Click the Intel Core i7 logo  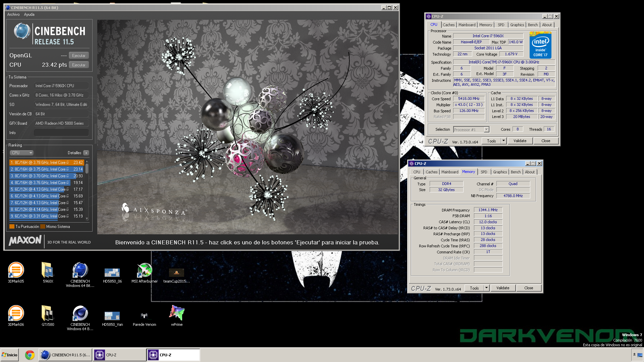click(540, 45)
